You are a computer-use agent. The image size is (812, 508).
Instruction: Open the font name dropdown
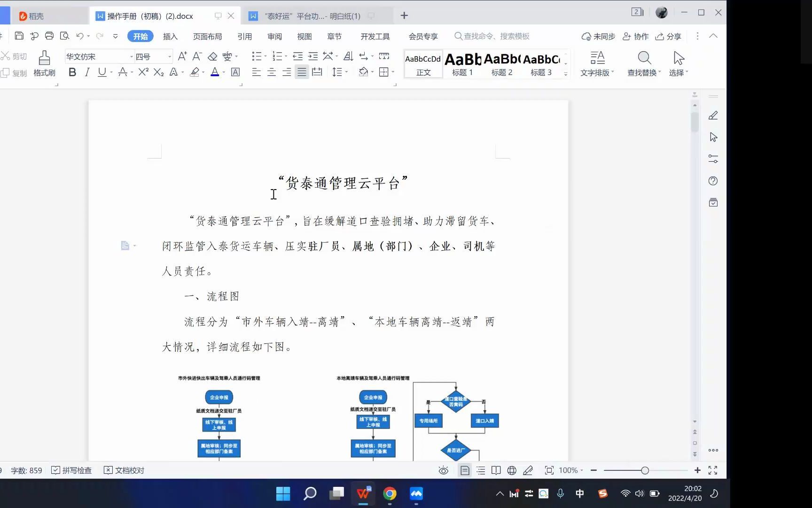132,57
